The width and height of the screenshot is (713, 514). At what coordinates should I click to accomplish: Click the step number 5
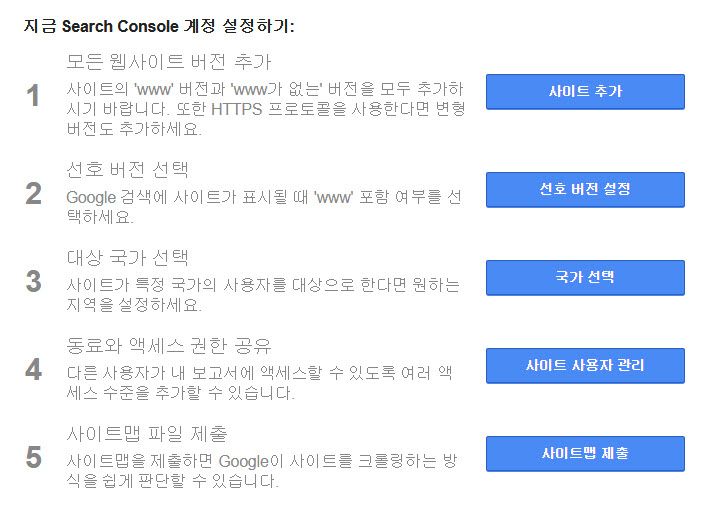point(34,457)
